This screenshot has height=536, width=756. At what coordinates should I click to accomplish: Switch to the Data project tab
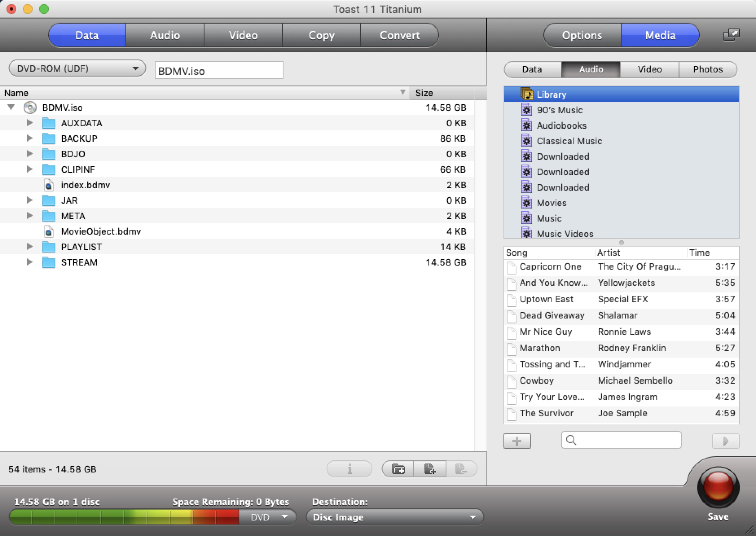(87, 35)
